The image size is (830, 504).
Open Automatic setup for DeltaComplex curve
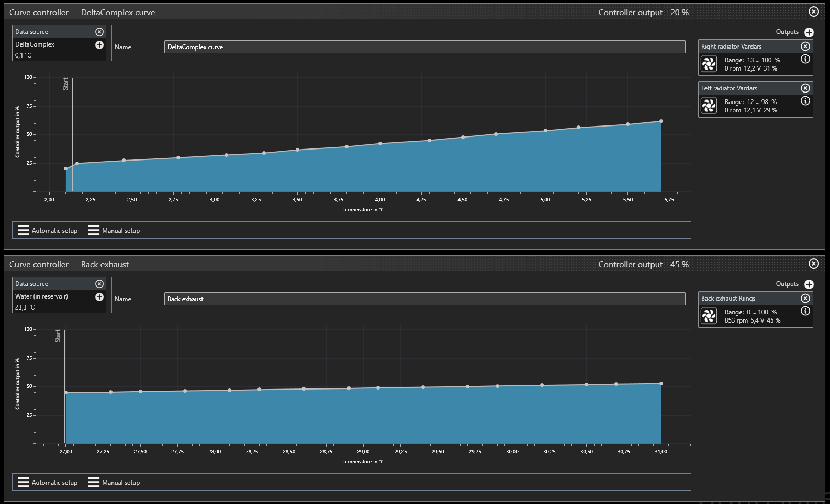[48, 231]
